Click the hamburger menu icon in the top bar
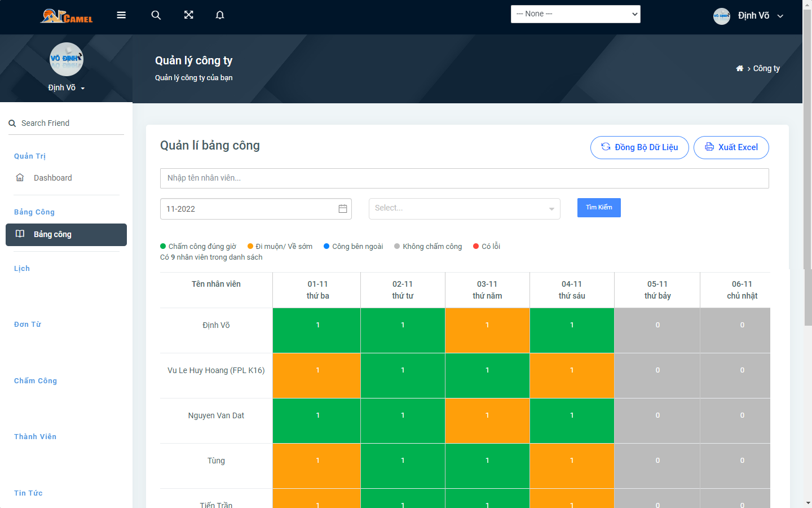The height and width of the screenshot is (508, 812). 121,15
